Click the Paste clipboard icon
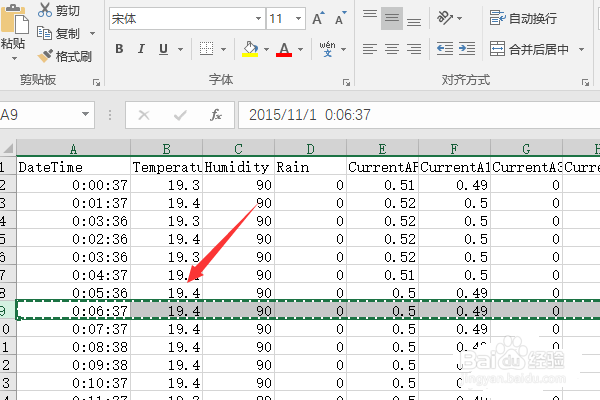Image resolution: width=600 pixels, height=400 pixels. [15, 19]
